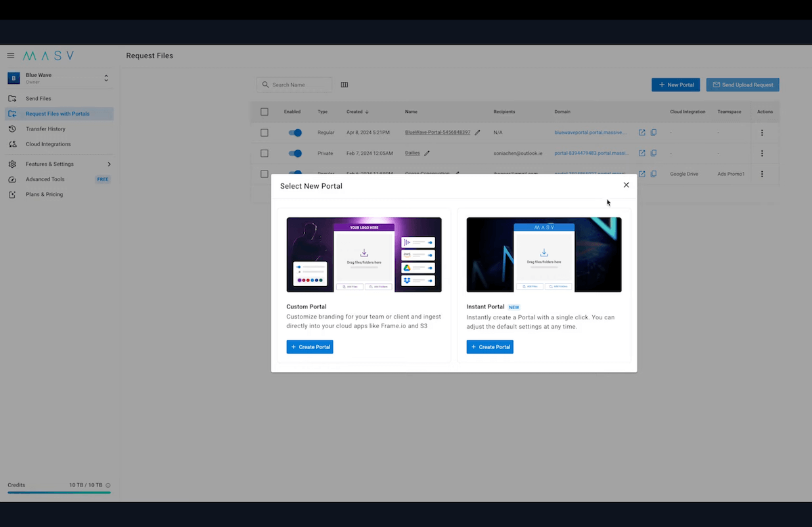Copy the Dailies portal domain link
This screenshot has height=527, width=812.
[x=654, y=153]
